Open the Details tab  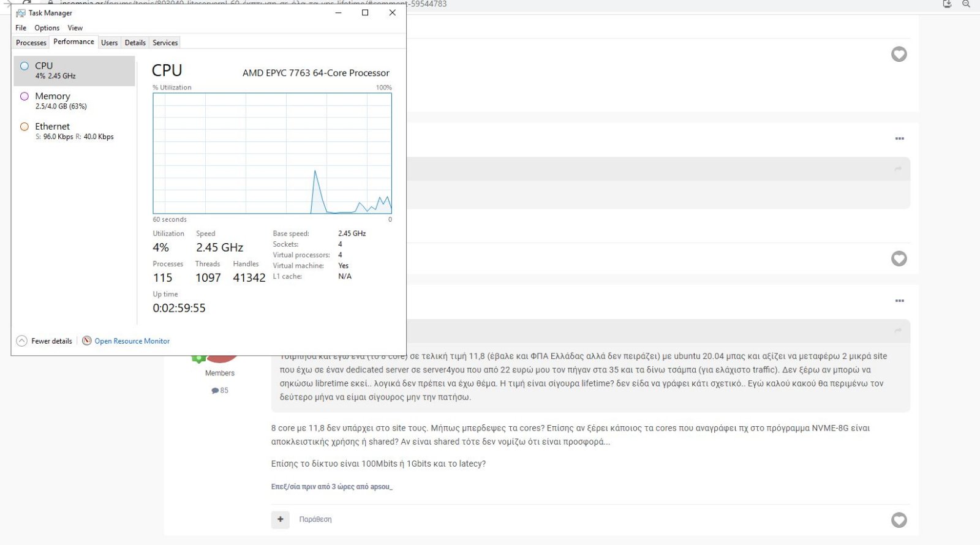coord(135,42)
